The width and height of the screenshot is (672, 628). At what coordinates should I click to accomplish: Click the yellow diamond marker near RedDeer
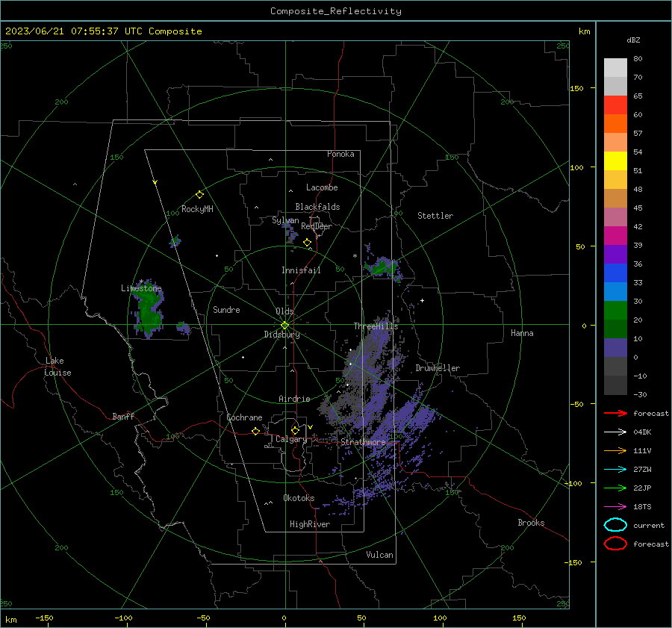point(307,243)
